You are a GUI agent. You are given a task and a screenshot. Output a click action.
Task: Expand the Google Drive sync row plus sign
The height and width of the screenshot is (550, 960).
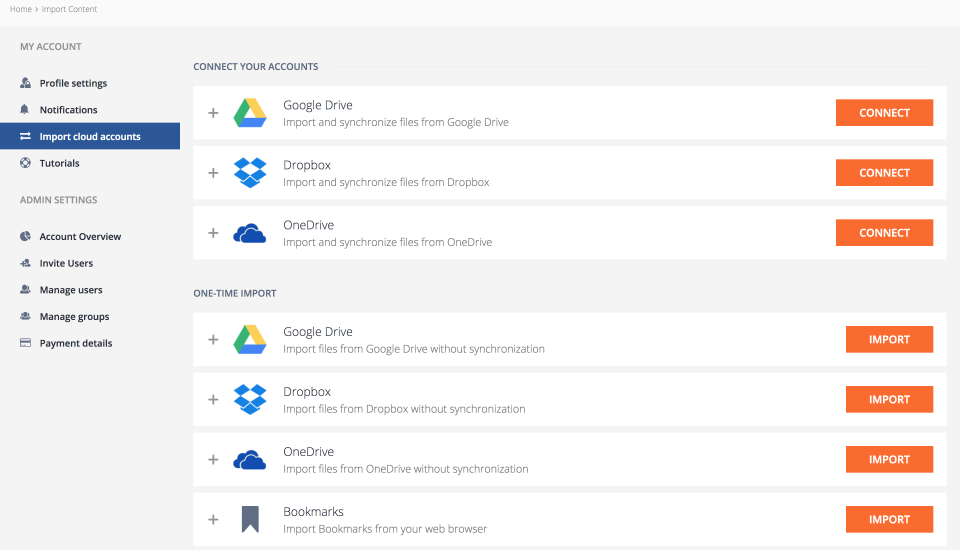click(213, 113)
